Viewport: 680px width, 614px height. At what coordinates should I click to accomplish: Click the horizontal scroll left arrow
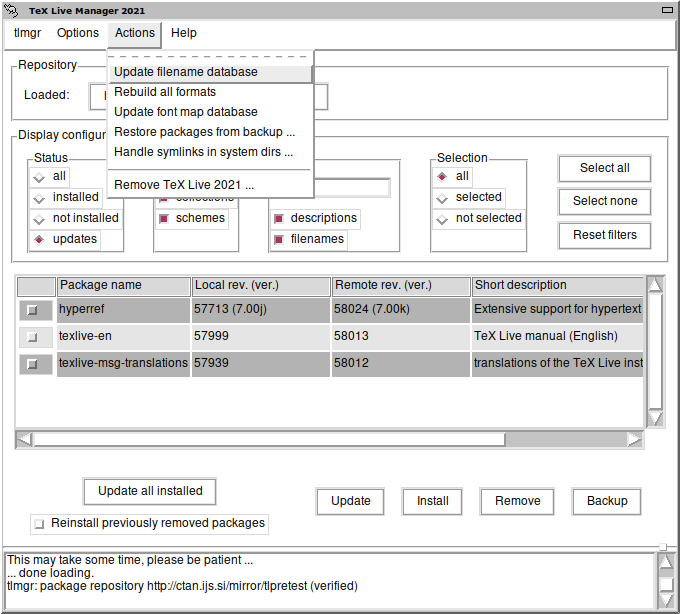pos(24,440)
